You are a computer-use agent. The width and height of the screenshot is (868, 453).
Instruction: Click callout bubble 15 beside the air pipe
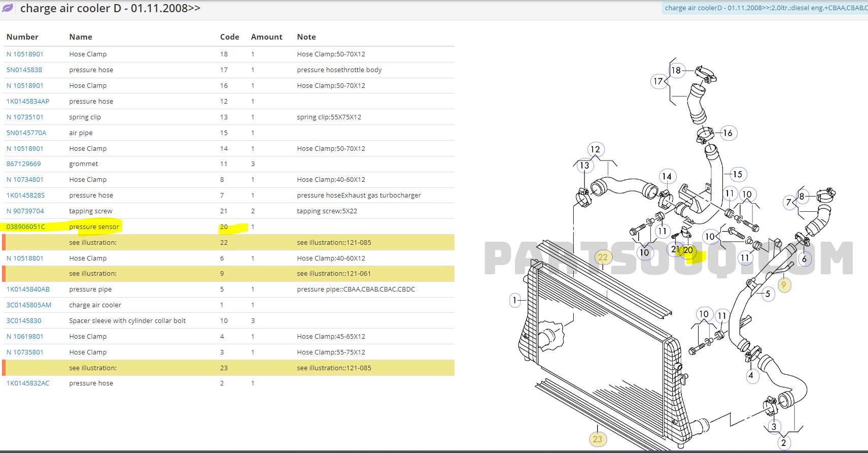[x=737, y=174]
